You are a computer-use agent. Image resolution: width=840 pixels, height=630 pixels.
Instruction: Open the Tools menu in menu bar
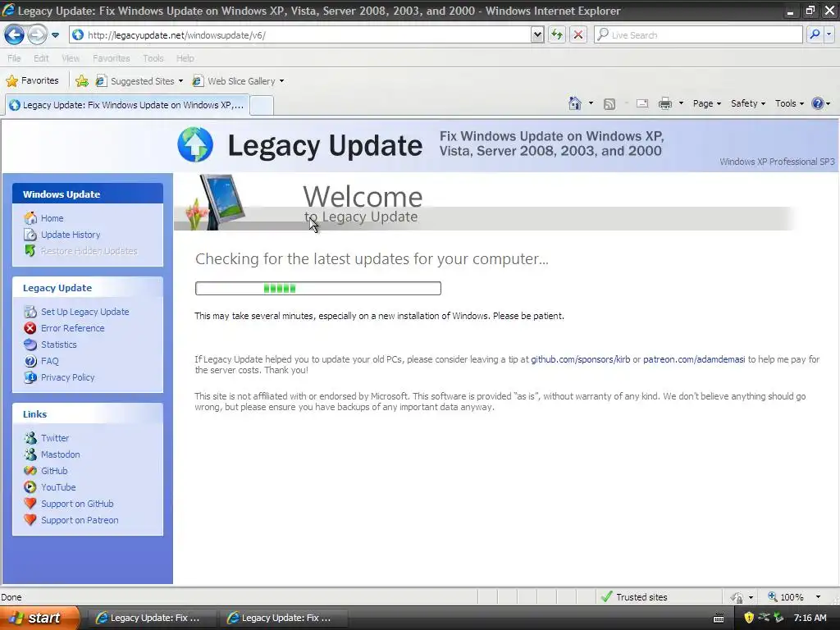coord(153,58)
